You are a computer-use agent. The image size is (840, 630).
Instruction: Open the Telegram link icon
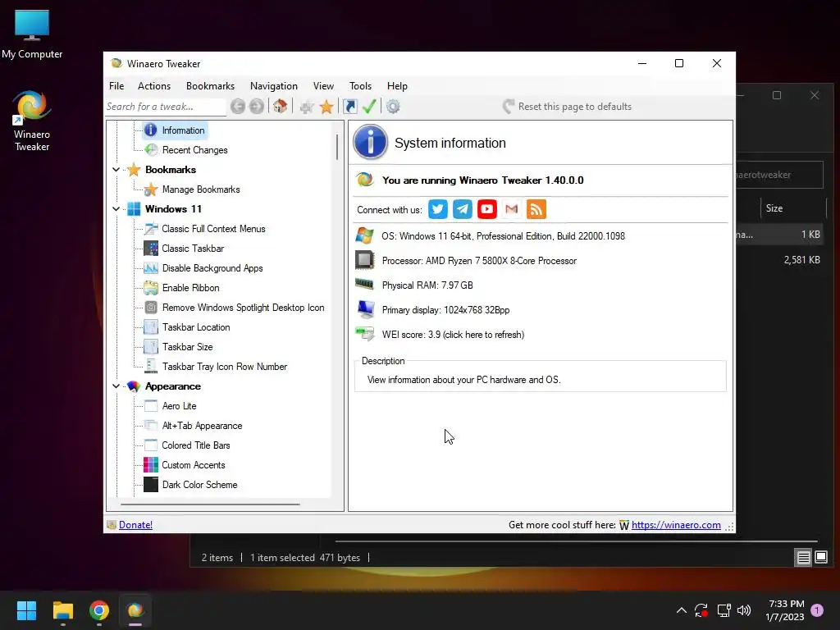click(x=463, y=209)
